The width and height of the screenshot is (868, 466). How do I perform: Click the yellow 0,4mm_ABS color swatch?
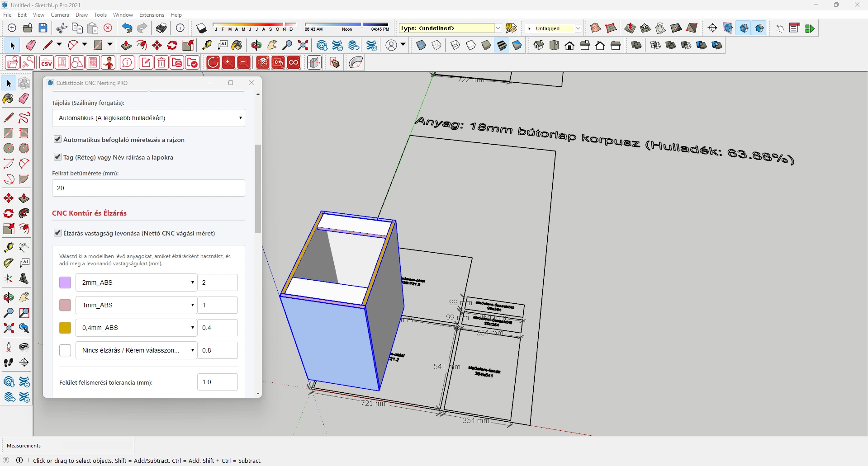tap(65, 328)
